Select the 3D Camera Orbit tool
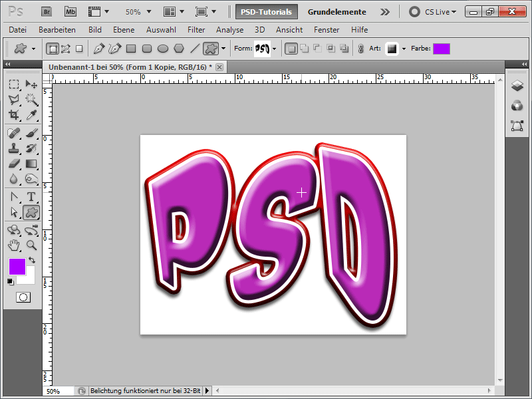532x399 pixels. [31, 230]
